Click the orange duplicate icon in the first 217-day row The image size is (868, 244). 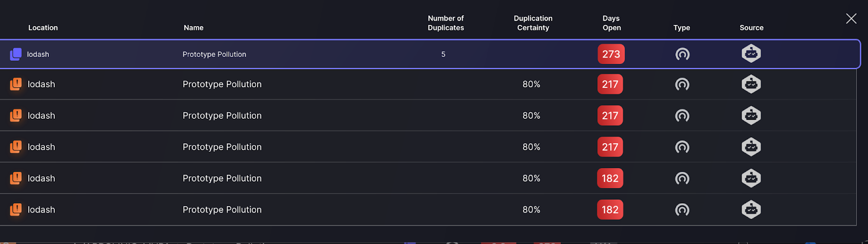coord(16,84)
